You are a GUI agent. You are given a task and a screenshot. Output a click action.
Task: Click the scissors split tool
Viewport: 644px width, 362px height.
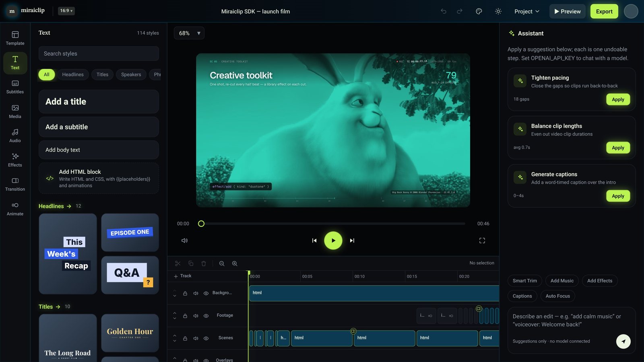pos(178,263)
